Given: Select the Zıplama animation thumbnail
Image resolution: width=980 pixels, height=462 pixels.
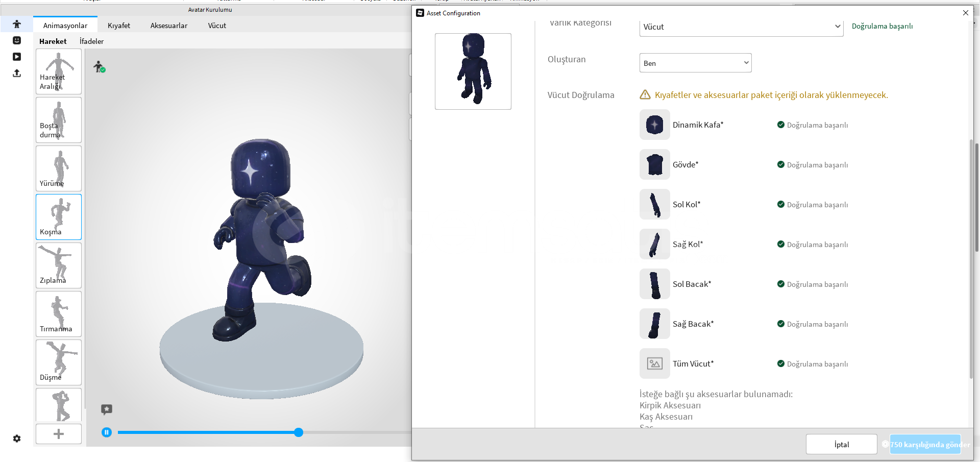Looking at the screenshot, I should (59, 265).
